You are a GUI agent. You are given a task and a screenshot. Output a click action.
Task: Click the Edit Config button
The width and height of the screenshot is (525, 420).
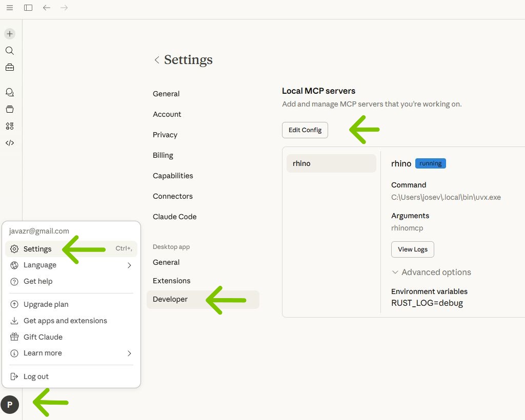[305, 130]
